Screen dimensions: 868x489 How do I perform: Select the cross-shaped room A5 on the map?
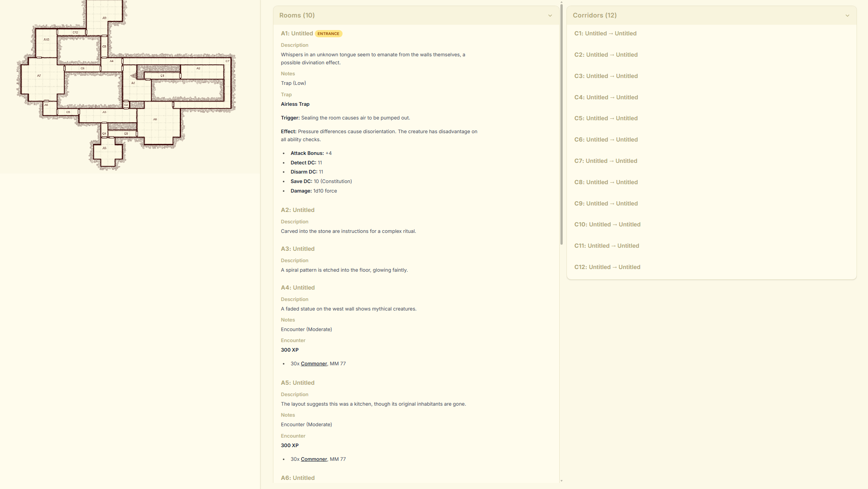coord(104,150)
